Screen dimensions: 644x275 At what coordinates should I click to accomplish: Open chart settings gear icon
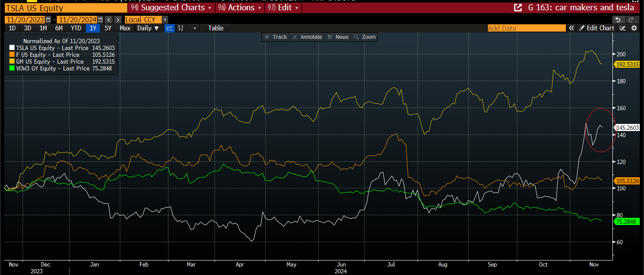coord(634,28)
